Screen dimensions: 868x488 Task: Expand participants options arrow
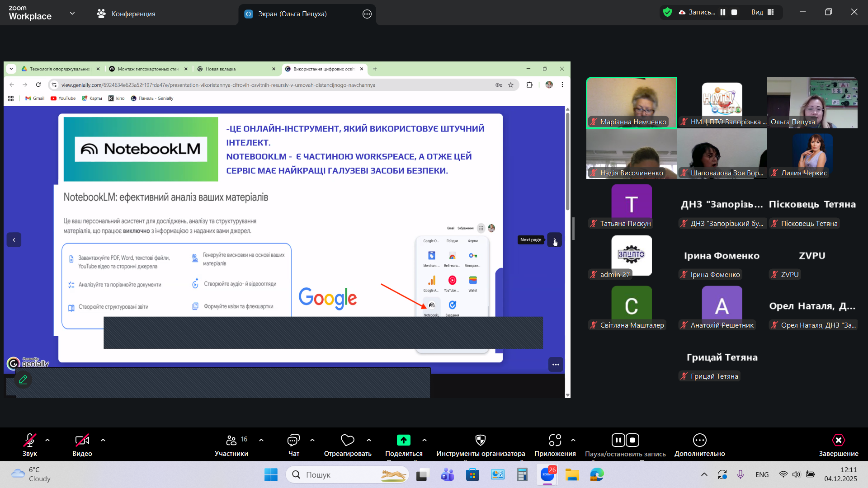pyautogui.click(x=261, y=440)
